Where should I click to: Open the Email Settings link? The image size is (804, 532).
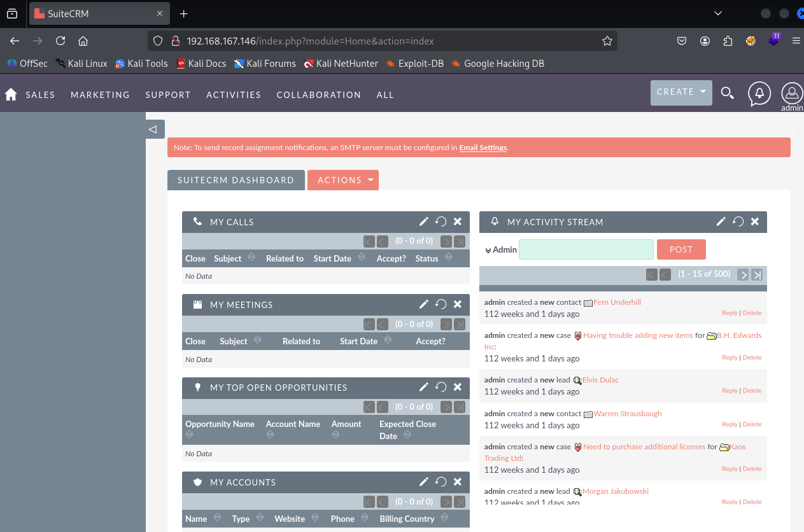click(483, 148)
